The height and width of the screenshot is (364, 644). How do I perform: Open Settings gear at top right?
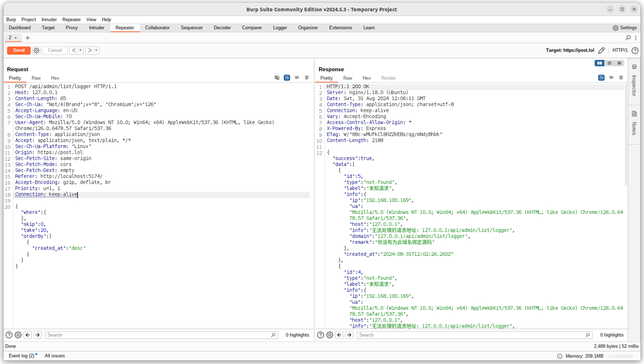[x=625, y=28]
